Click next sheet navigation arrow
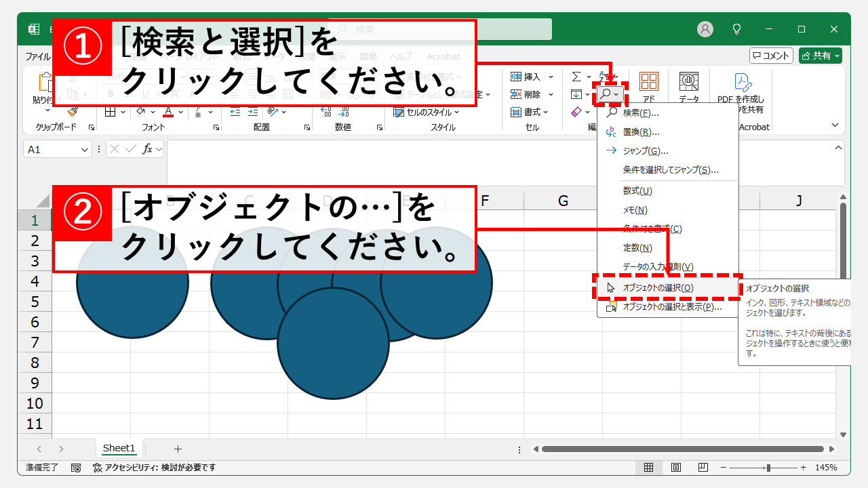The image size is (868, 488). point(61,449)
